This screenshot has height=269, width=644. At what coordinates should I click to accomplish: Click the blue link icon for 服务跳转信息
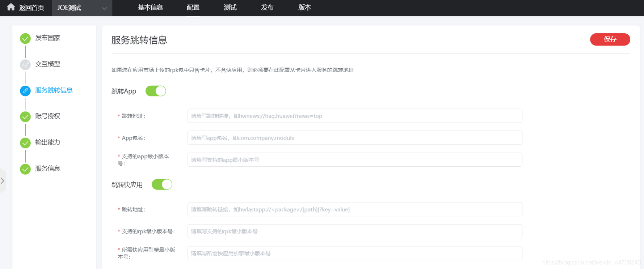coord(25,91)
